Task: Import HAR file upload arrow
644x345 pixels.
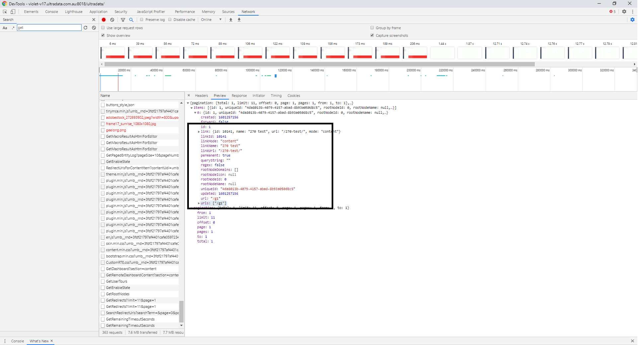Action: (x=231, y=20)
